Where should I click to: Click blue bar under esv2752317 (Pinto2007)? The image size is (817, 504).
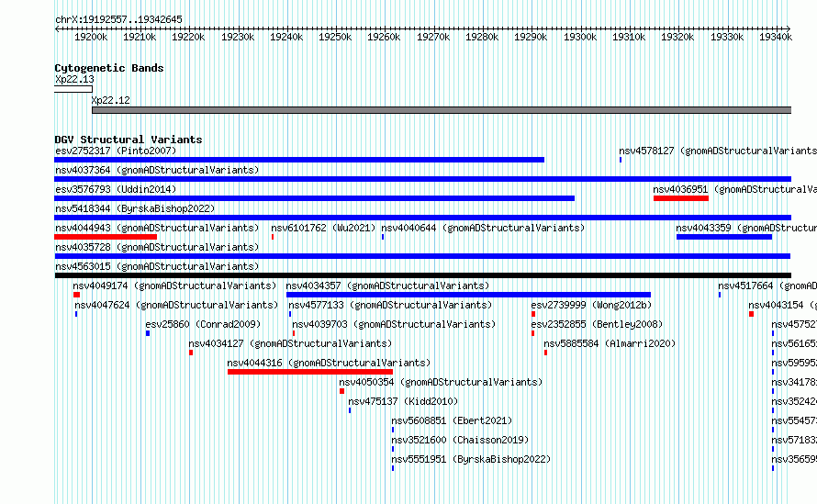pyautogui.click(x=299, y=160)
